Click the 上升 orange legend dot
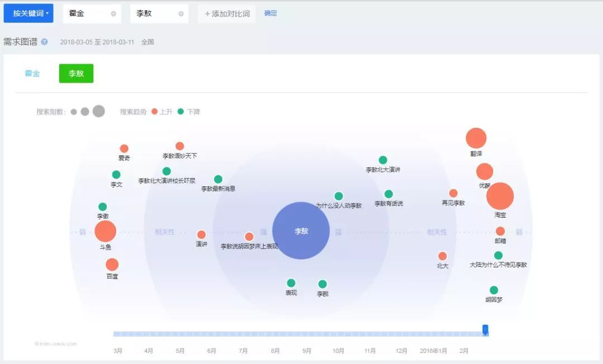The width and height of the screenshot is (603, 364). tap(155, 112)
